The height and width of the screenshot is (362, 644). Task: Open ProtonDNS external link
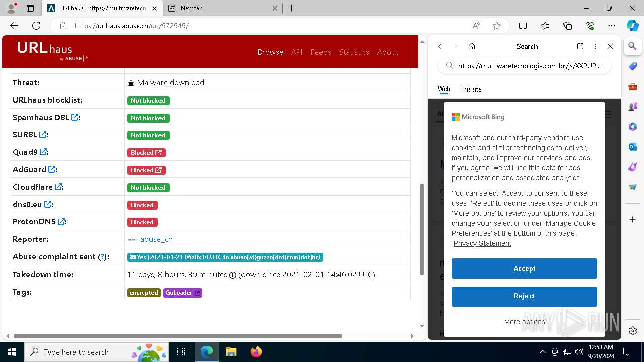pyautogui.click(x=61, y=221)
